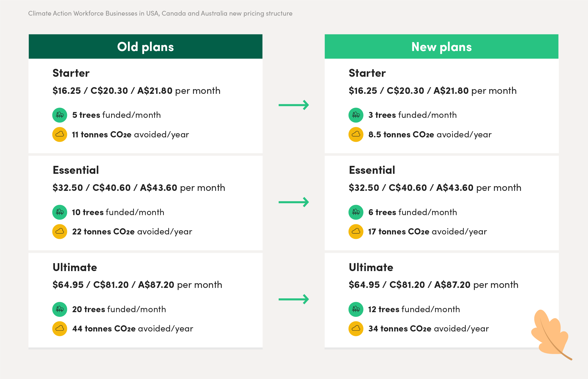Viewport: 588px width, 379px height.
Task: Click the arrow between Essential plans
Action: [294, 202]
